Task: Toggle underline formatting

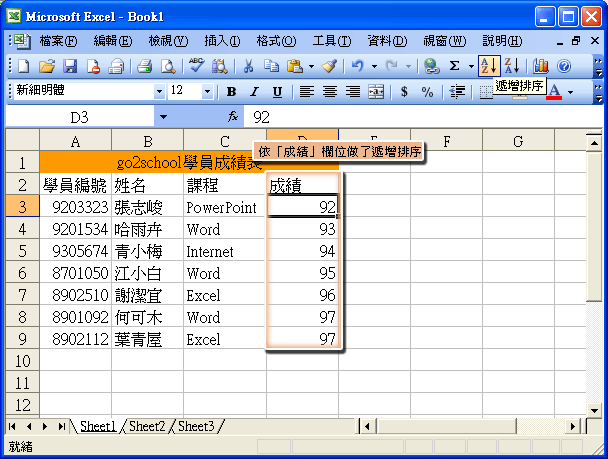Action: coord(277,92)
